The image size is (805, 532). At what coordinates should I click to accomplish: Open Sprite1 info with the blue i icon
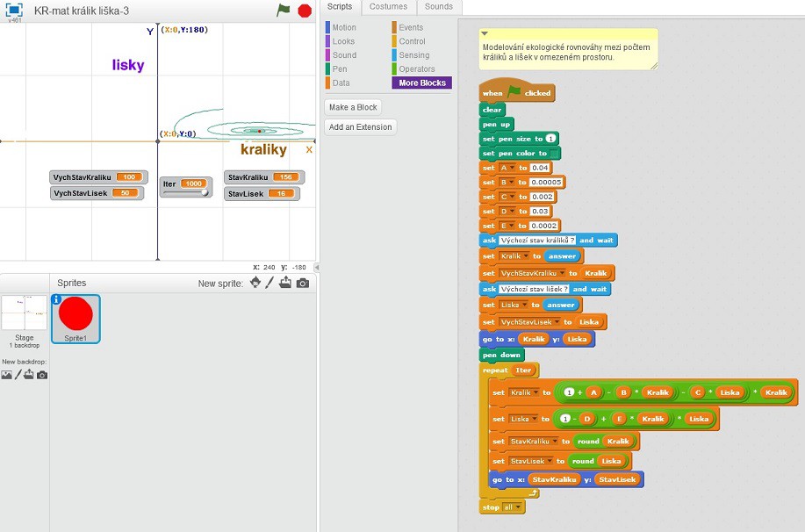(x=58, y=300)
